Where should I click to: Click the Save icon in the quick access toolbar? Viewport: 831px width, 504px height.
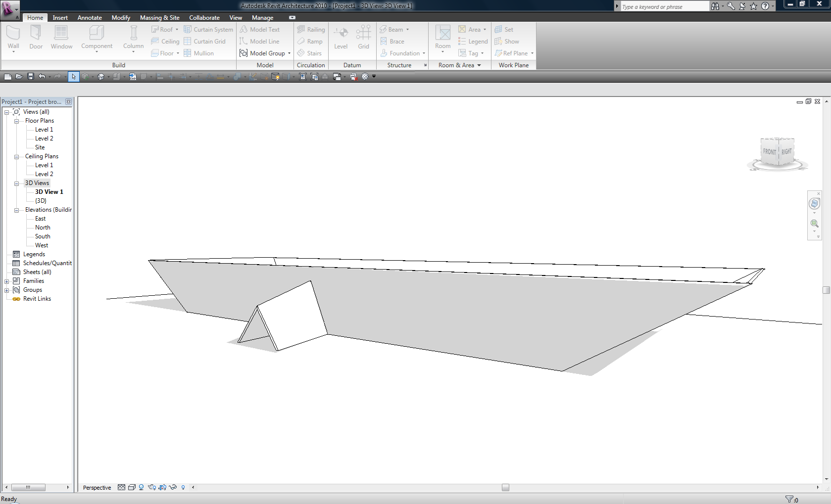tap(30, 77)
